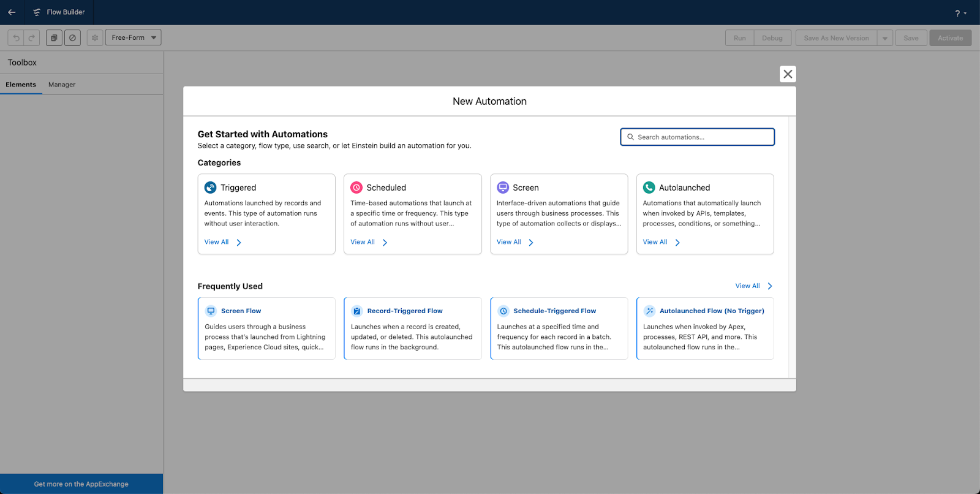Click the Flow Builder logo icon
The height and width of the screenshot is (494, 980).
tap(37, 12)
